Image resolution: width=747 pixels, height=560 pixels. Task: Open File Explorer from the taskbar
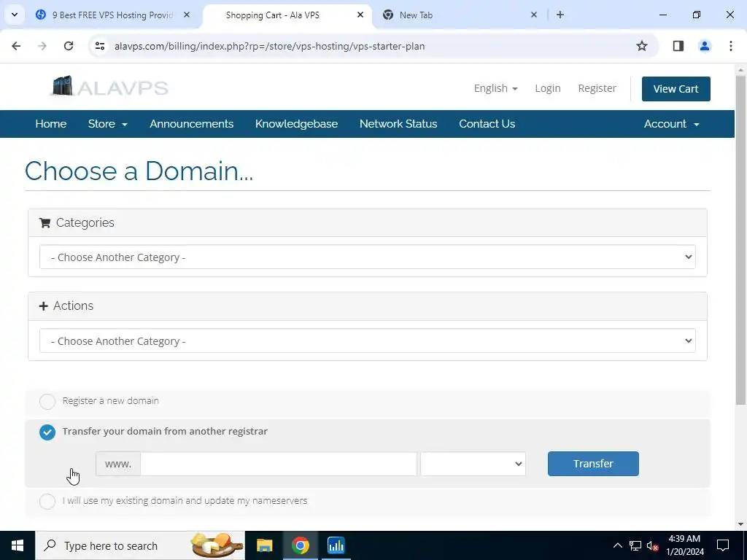264,545
